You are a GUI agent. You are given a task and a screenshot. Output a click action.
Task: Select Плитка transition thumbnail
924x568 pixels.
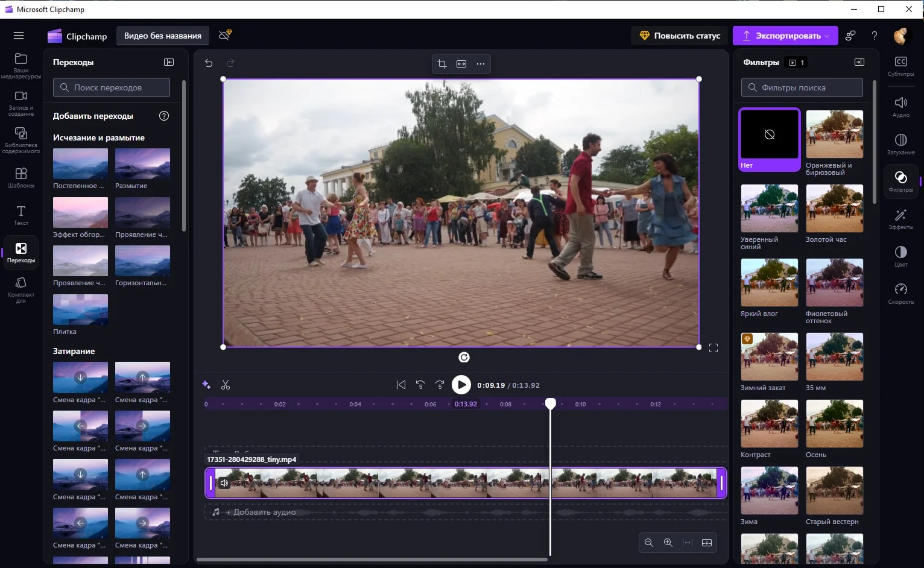80,309
